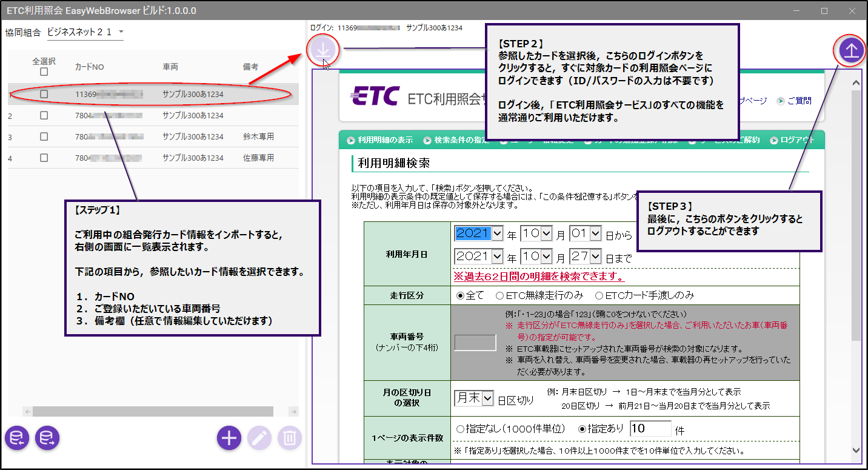The height and width of the screenshot is (470, 868).
Task: Click the import database icon
Action: 17,438
